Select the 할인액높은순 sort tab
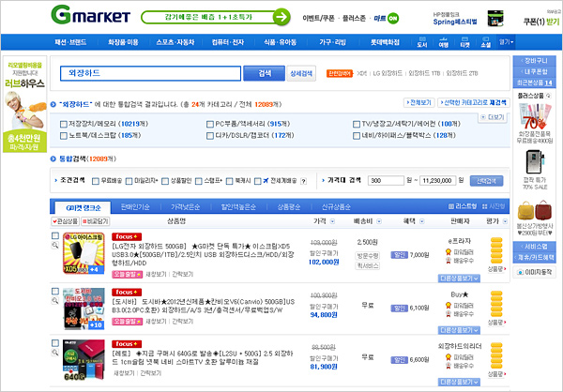The width and height of the screenshot is (563, 392). [x=238, y=207]
